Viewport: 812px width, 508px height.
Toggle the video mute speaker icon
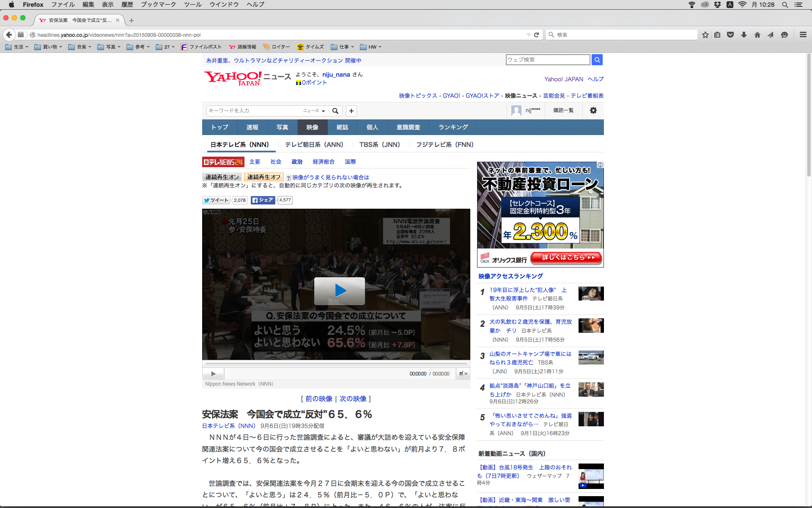click(x=463, y=374)
